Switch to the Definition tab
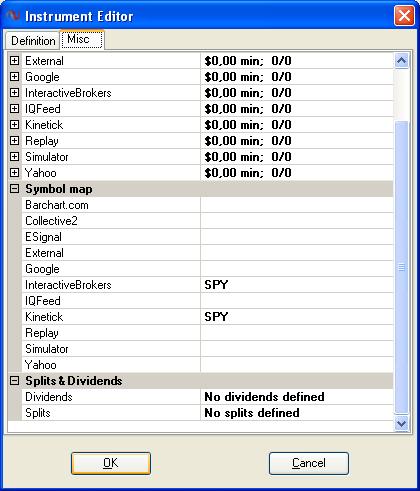The height and width of the screenshot is (491, 420). coord(33,41)
